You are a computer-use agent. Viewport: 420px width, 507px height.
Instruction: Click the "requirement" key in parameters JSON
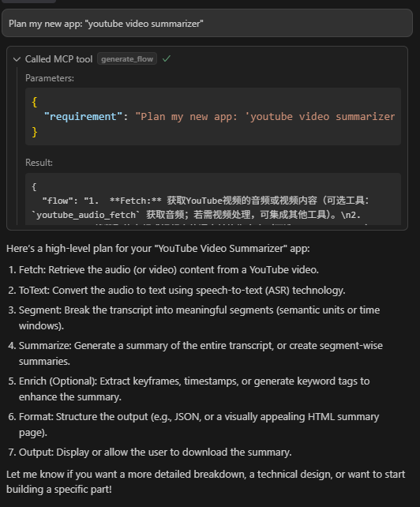pos(83,116)
